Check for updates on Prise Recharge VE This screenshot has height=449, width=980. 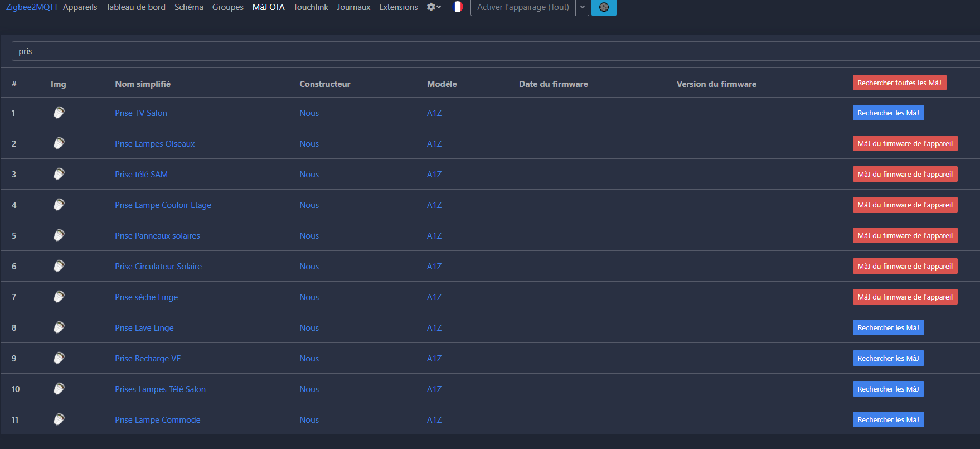click(888, 358)
